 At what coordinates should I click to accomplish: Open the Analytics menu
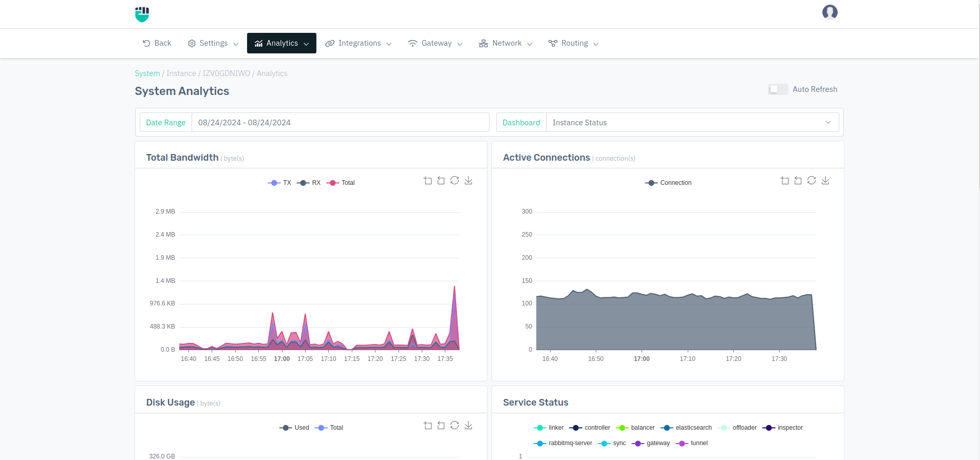coord(281,43)
